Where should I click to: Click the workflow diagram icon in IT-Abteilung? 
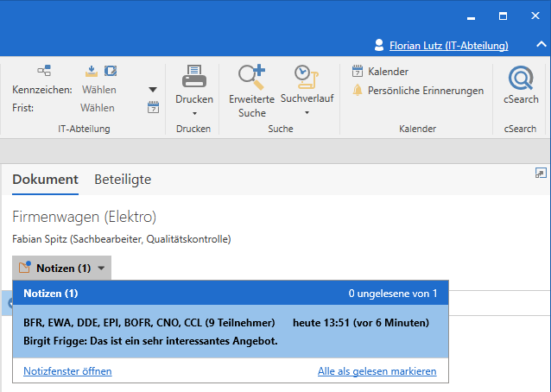44,71
